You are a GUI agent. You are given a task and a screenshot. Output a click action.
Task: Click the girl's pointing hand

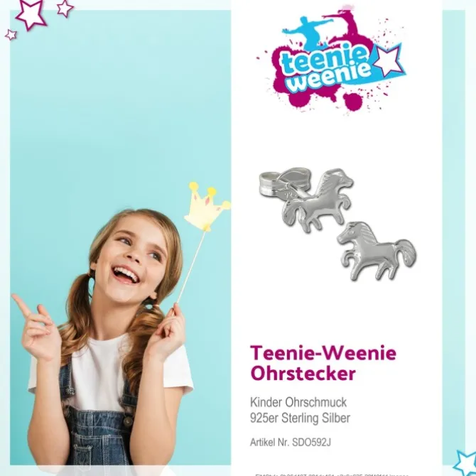click(x=36, y=326)
